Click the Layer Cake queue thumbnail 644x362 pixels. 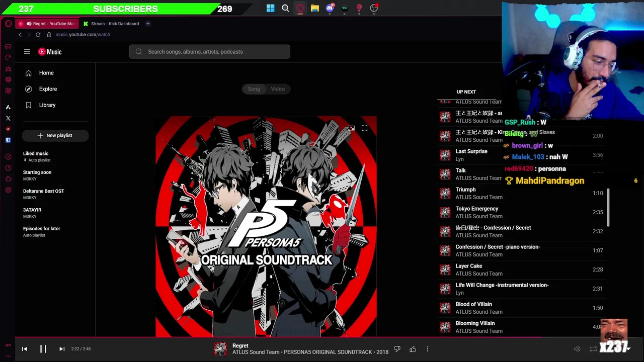(445, 269)
